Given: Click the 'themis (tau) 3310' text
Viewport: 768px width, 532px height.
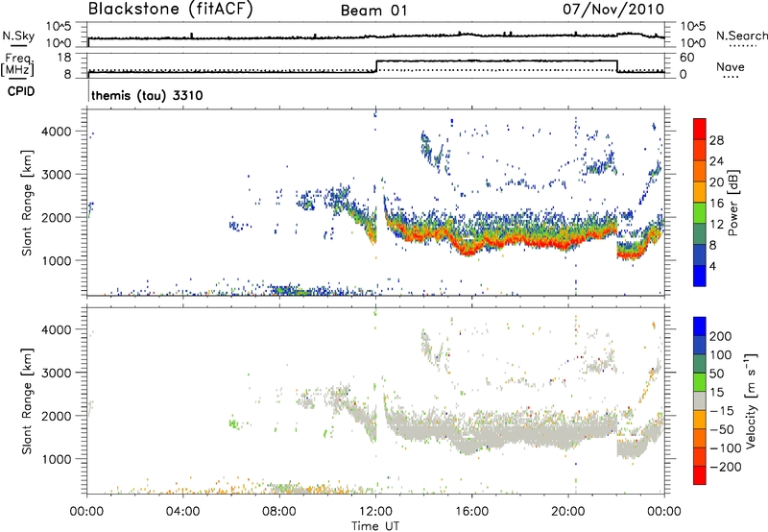Looking at the screenshot, I should [147, 95].
